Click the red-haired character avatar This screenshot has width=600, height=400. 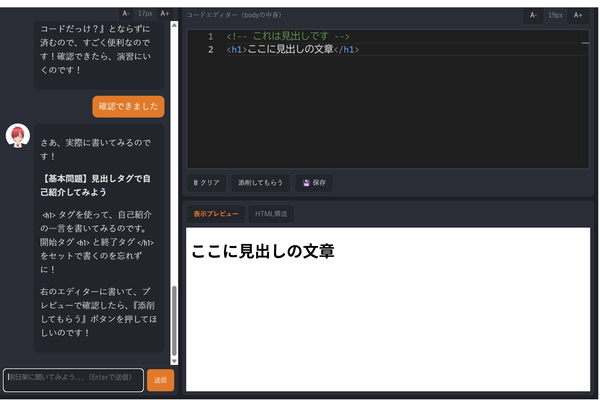tap(18, 136)
